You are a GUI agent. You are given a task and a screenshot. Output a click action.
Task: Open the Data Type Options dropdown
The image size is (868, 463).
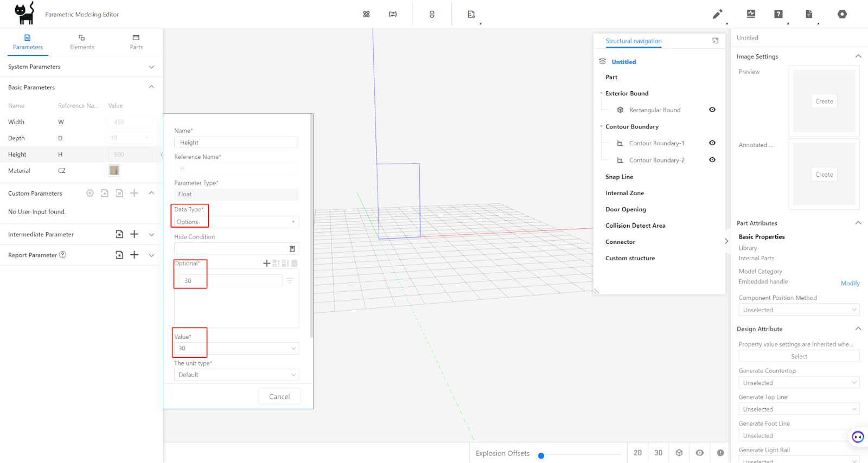click(x=236, y=222)
